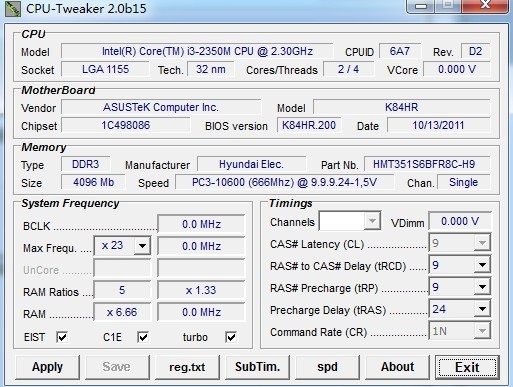Click the Exit button
The image size is (513, 387).
coord(467,367)
